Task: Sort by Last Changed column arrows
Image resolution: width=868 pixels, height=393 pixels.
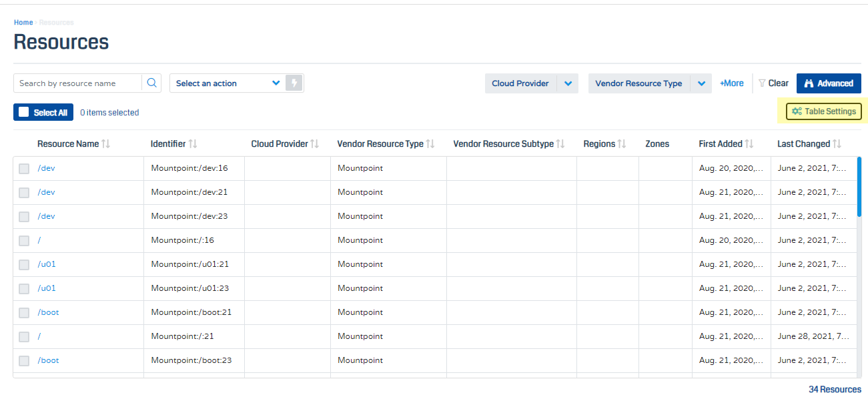Action: tap(837, 144)
